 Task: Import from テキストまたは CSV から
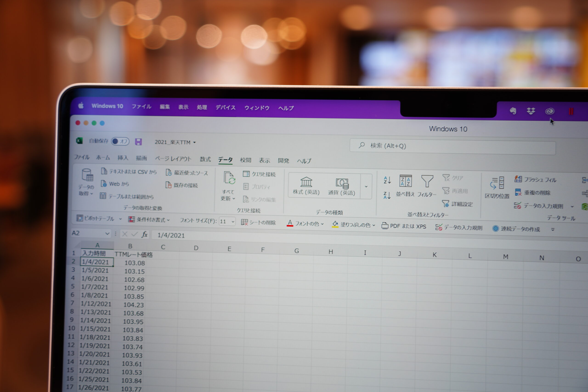129,172
